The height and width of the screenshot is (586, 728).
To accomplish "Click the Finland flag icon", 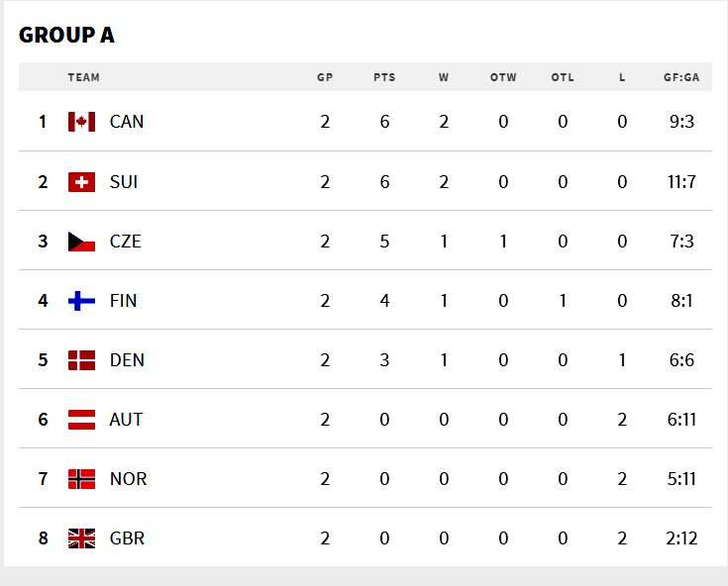I will tap(81, 301).
